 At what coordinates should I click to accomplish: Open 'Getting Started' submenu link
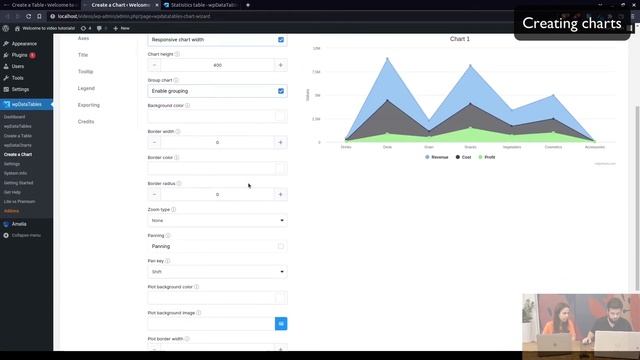[x=18, y=182]
